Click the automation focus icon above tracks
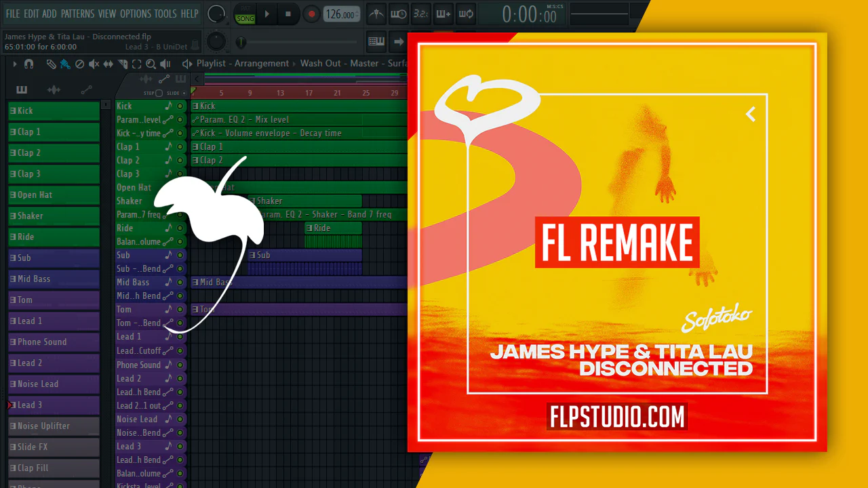 tap(164, 79)
